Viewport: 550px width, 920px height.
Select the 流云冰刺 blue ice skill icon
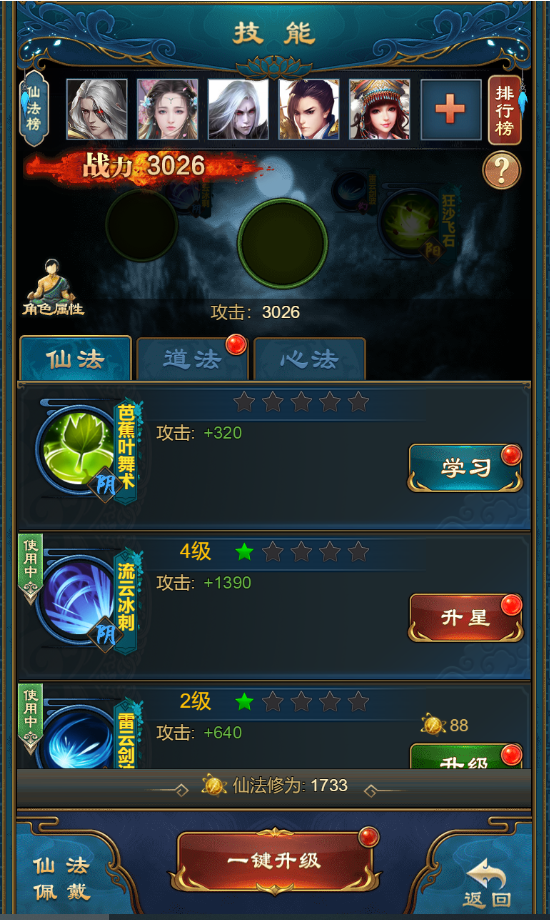coord(78,598)
